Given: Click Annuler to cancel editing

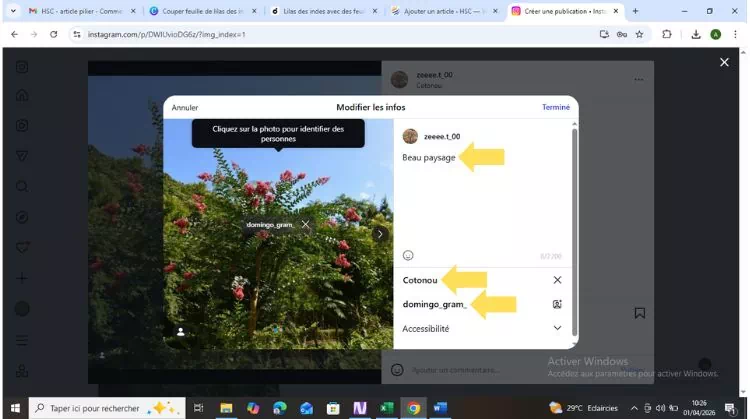Looking at the screenshot, I should coord(185,108).
